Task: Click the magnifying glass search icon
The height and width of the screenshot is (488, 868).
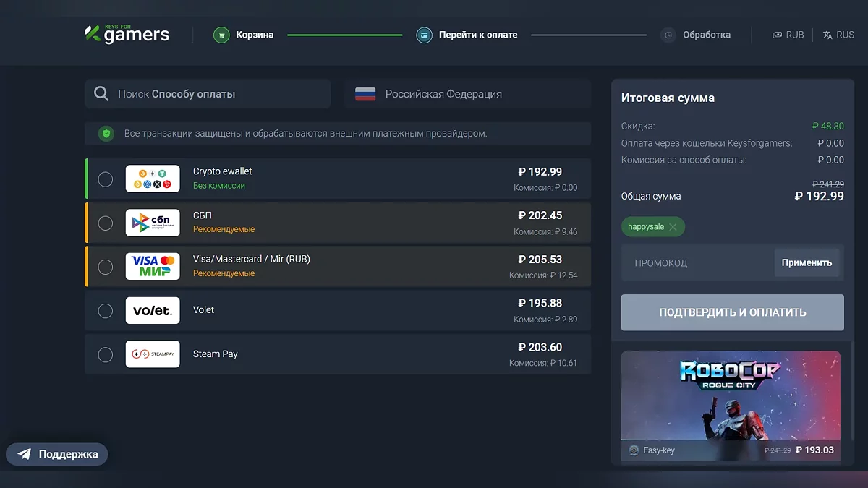Action: (x=101, y=94)
